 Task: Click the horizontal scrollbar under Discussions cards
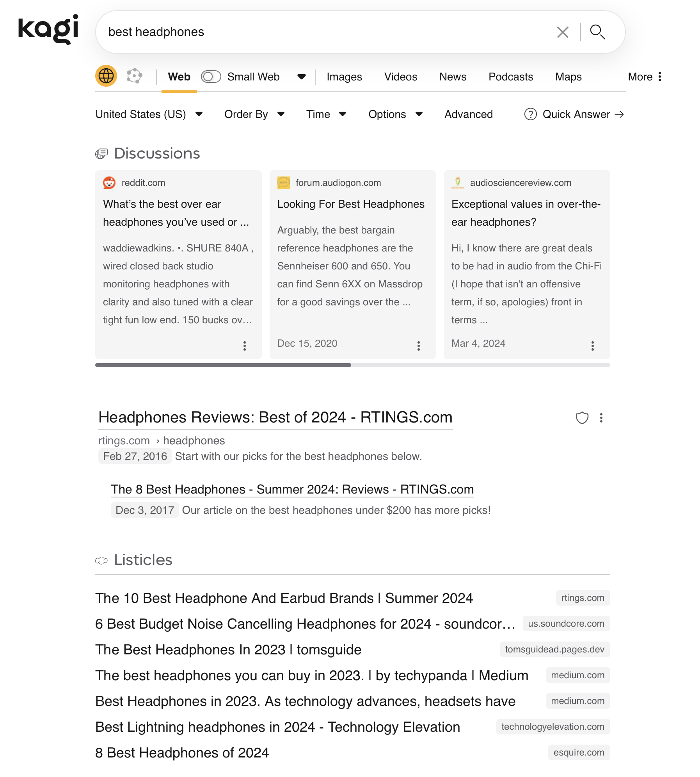(222, 365)
